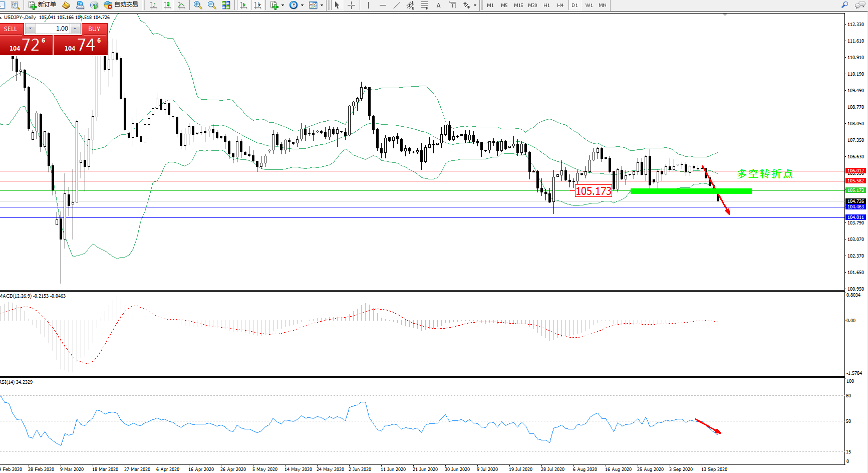
Task: Switch to the H4 timeframe
Action: point(560,5)
